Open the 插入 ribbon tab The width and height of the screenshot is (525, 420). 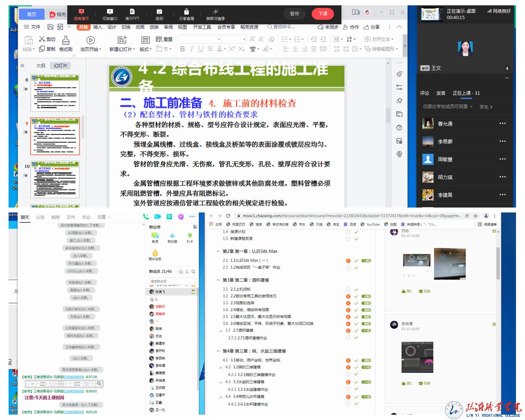[x=98, y=27]
